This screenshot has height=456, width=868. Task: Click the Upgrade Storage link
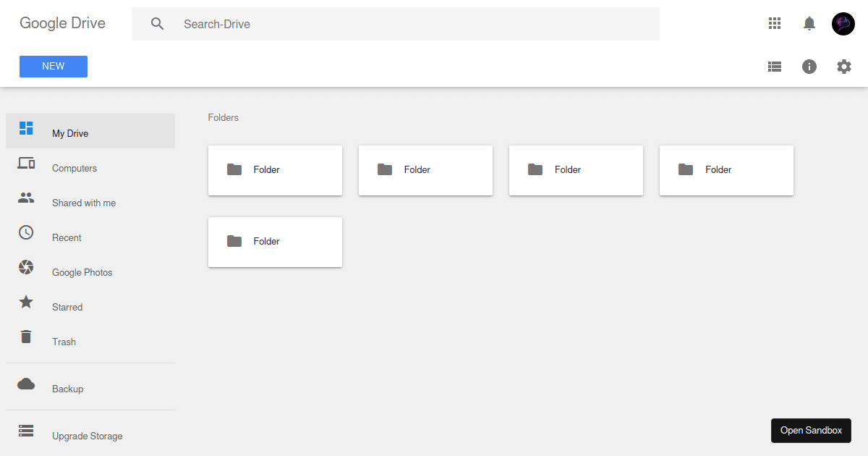tap(87, 436)
